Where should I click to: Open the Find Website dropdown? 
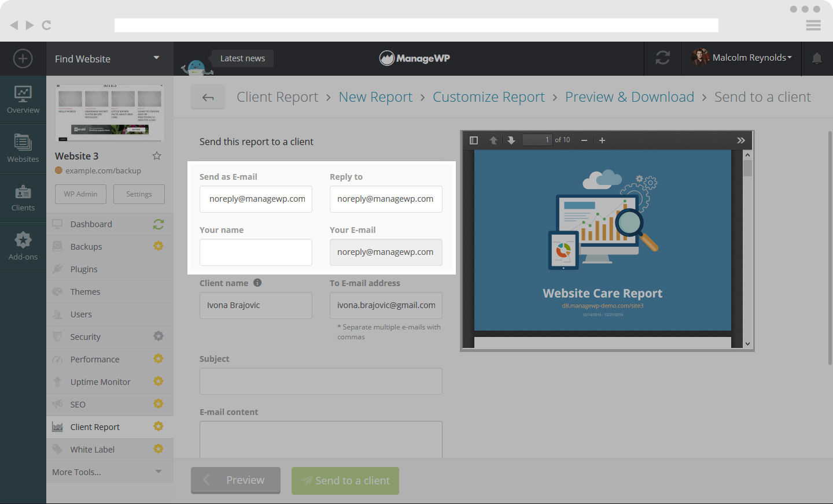coord(109,58)
